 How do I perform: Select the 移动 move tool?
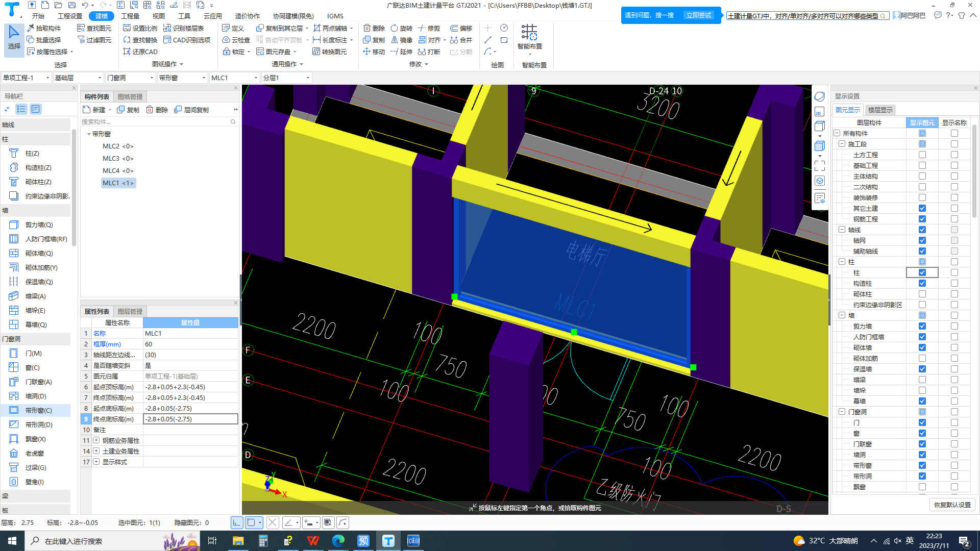coord(374,52)
